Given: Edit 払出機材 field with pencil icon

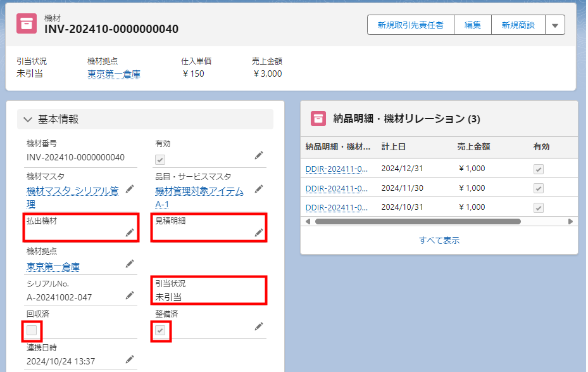Looking at the screenshot, I should pos(129,233).
